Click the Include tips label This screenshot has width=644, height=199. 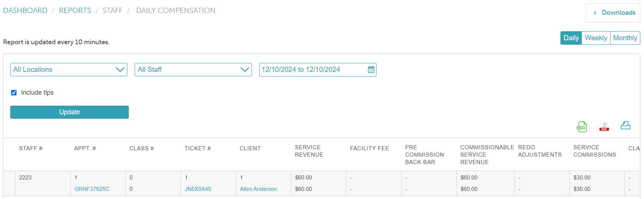[x=37, y=92]
